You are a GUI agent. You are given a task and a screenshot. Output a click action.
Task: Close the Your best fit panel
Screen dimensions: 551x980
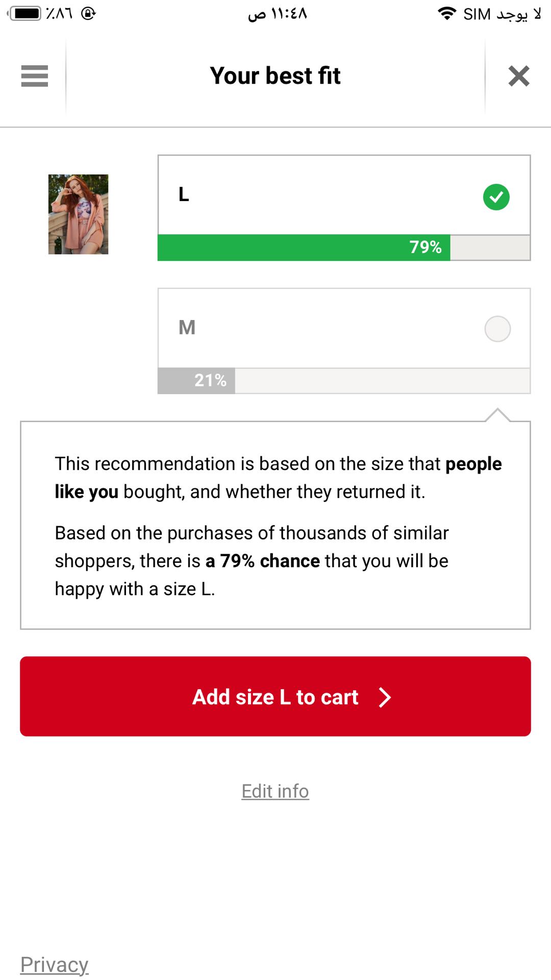pyautogui.click(x=518, y=76)
